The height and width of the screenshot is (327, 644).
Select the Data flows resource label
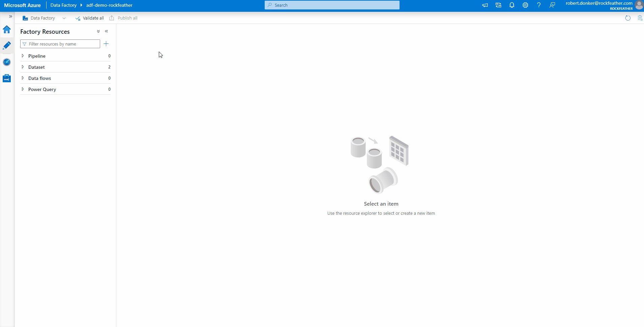39,78
